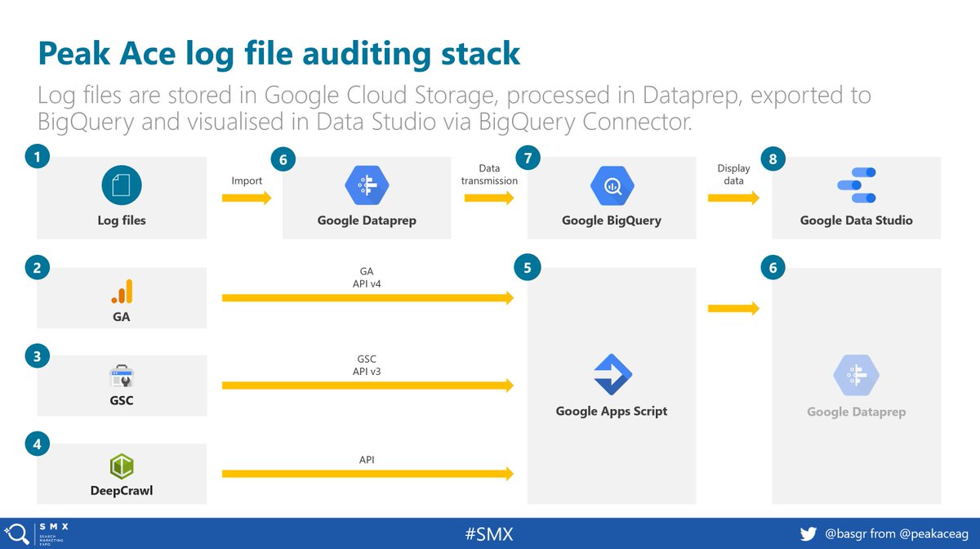Screen dimensions: 980x549
Task: Click the GSC toolbox icon
Action: [121, 375]
